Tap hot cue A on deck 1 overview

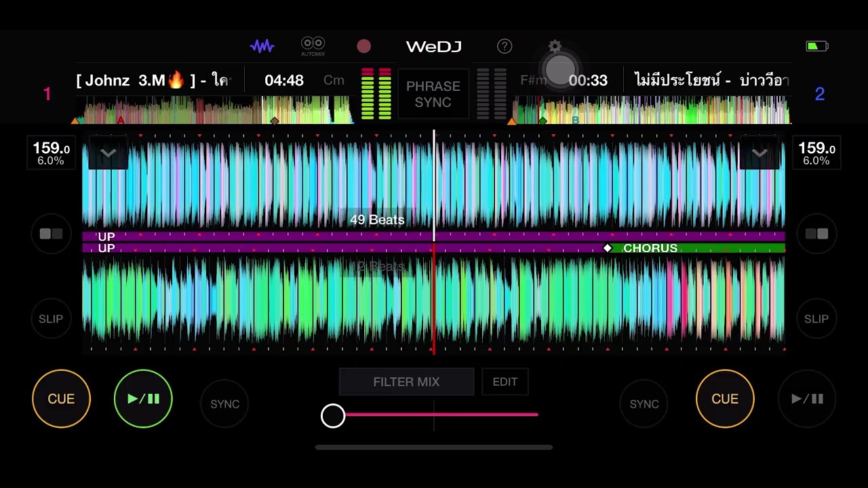(x=121, y=120)
